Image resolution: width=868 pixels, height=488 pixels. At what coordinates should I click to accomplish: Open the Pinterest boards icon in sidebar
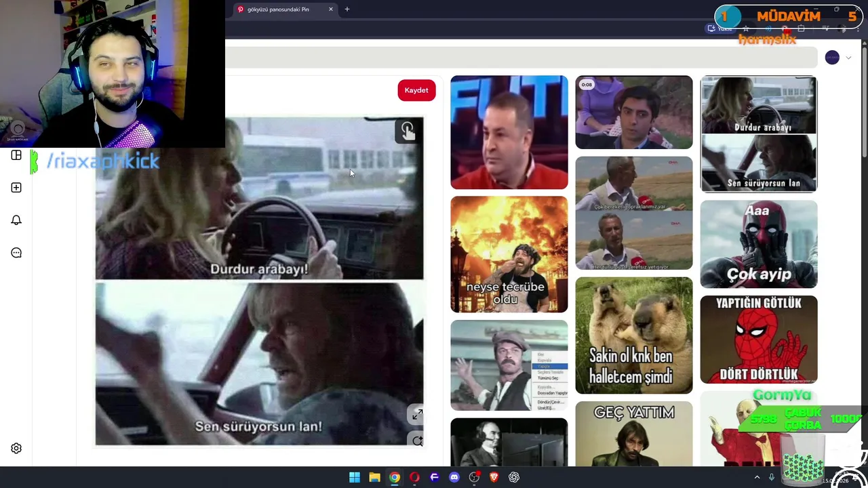[x=16, y=155]
